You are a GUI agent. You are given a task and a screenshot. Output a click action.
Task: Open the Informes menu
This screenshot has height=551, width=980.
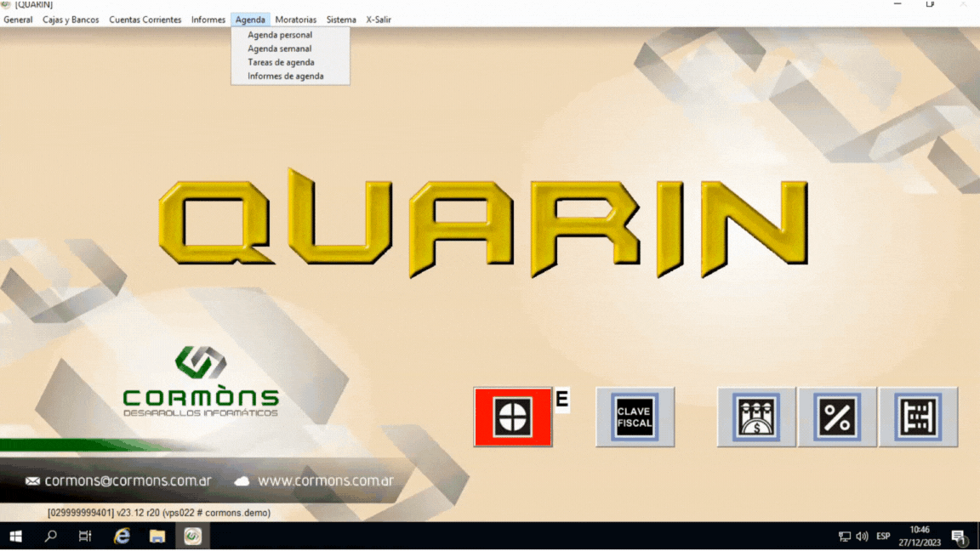[x=208, y=20]
